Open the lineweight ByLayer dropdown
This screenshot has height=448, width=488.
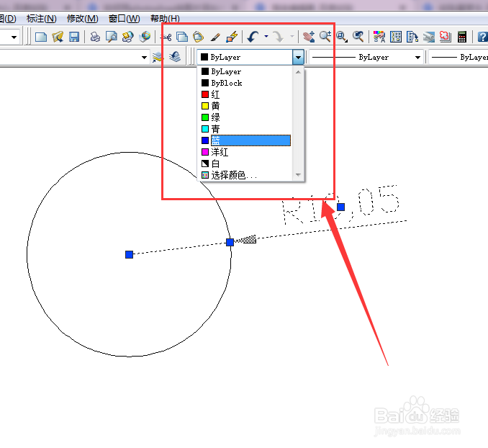pos(458,58)
